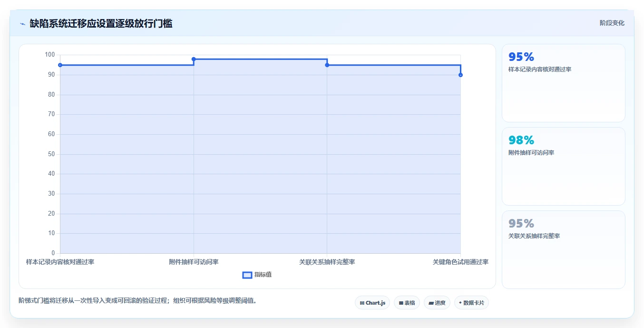Click the 进度 tag chip
Image resolution: width=644 pixels, height=328 pixels.
[437, 303]
